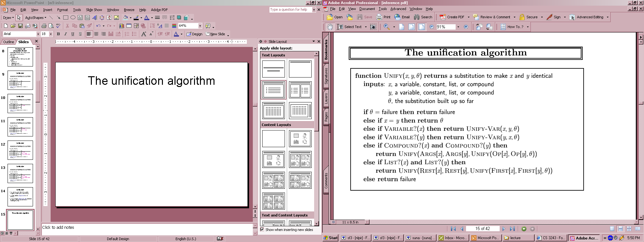Image resolution: width=644 pixels, height=242 pixels.
Task: Open the PowerPoint zoom dropdown showing 64%
Action: (x=200, y=26)
